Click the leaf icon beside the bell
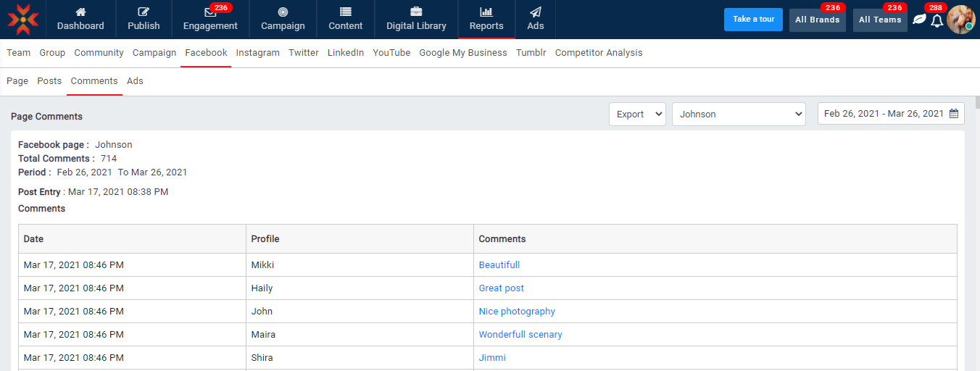Screen dimensions: 980x371 (x=919, y=20)
